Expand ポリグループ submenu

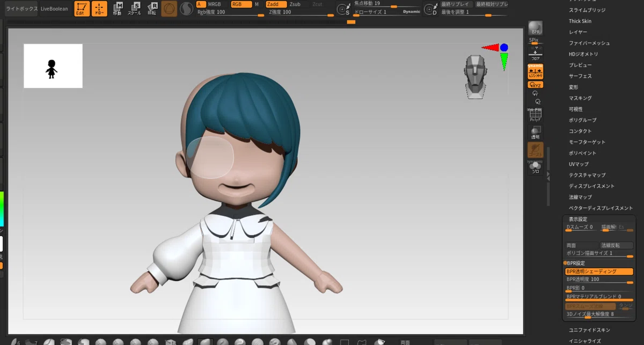point(582,120)
